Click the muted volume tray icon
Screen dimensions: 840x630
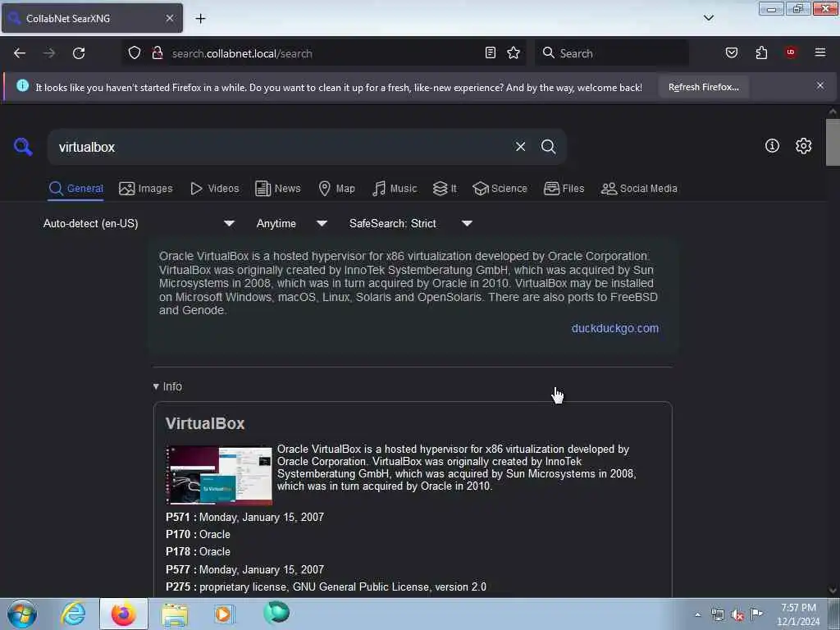737,614
